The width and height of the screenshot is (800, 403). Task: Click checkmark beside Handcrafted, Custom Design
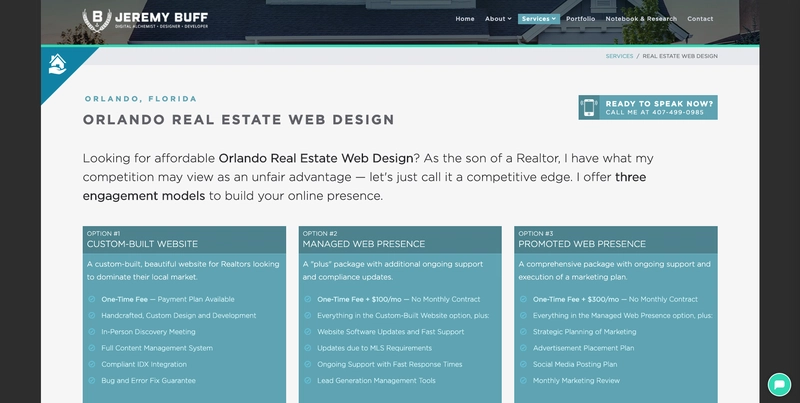(92, 316)
